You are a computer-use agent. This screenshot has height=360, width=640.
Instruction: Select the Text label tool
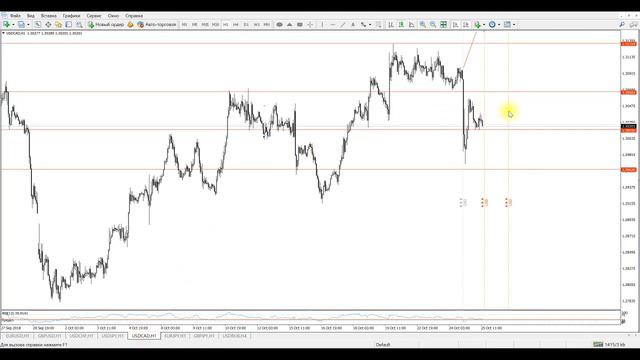pos(353,24)
